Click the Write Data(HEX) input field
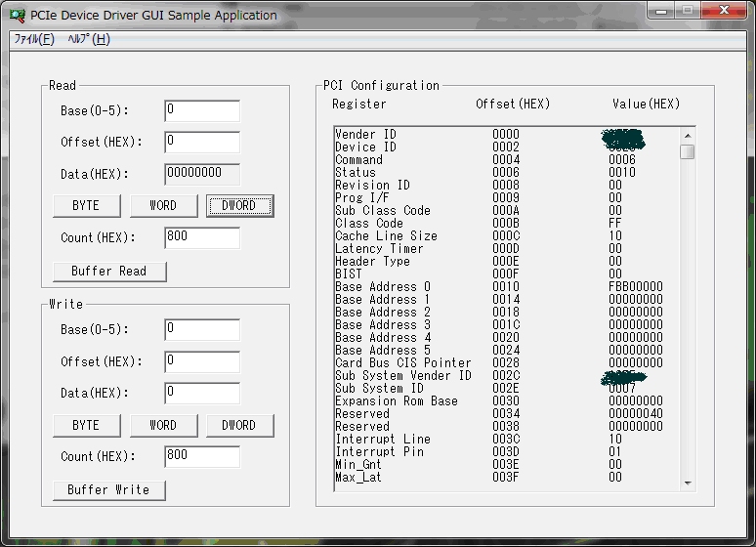756x547 pixels. click(202, 393)
